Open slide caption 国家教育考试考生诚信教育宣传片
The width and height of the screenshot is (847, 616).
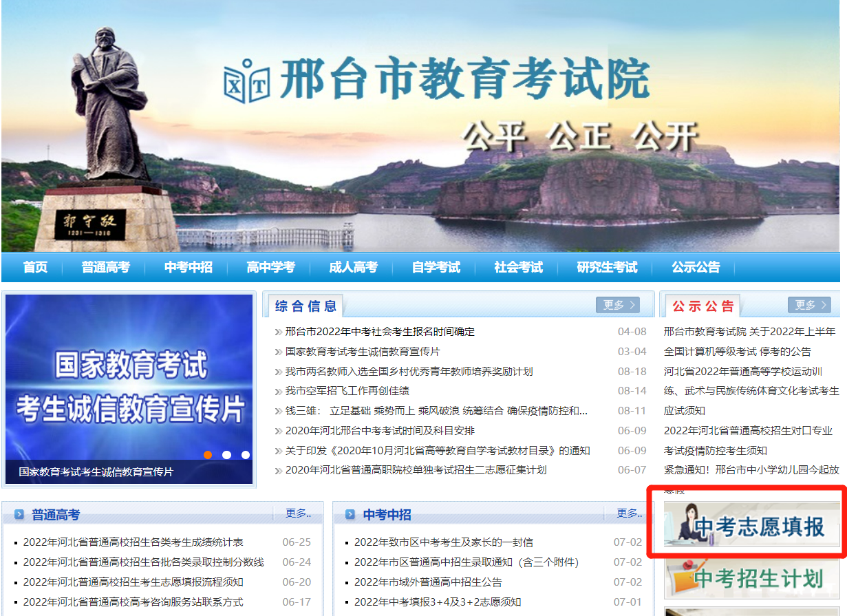(x=96, y=472)
